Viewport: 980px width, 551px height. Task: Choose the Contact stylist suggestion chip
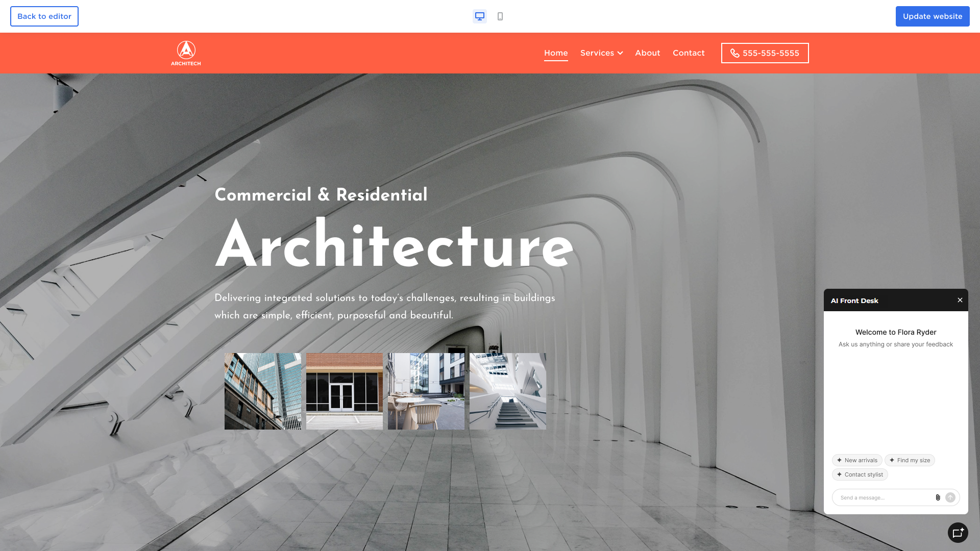click(860, 474)
